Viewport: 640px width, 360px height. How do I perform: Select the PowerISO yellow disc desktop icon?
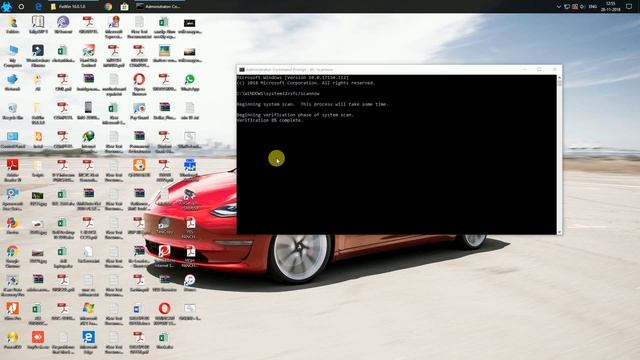tap(13, 340)
